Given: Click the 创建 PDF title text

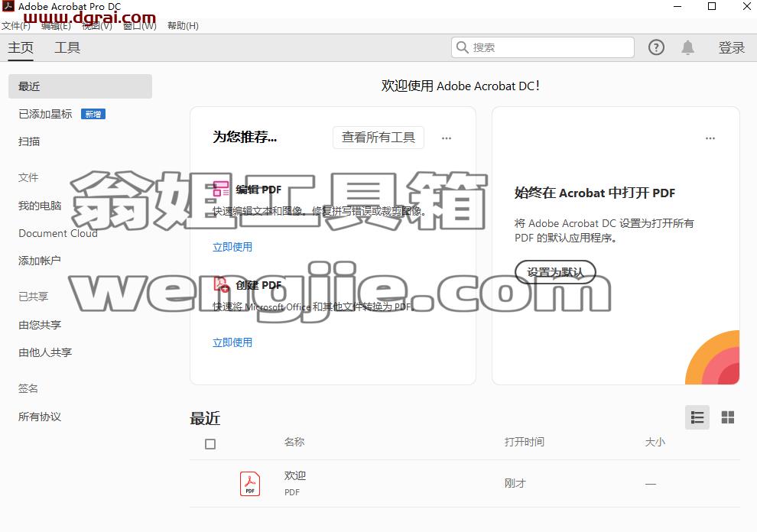Looking at the screenshot, I should pos(258,285).
